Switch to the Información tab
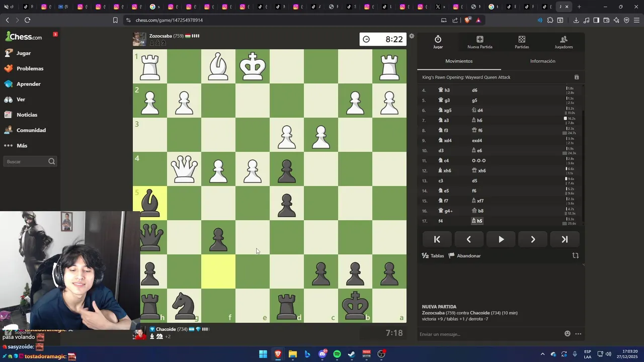 542,61
